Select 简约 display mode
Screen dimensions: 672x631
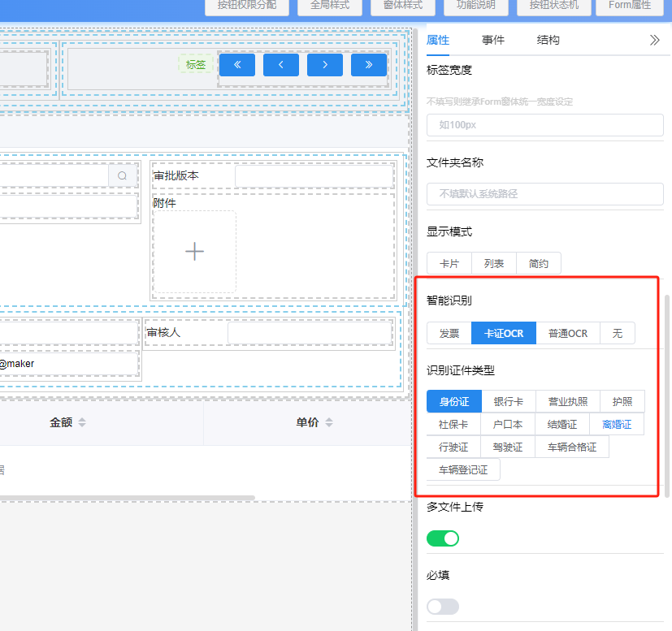[539, 263]
